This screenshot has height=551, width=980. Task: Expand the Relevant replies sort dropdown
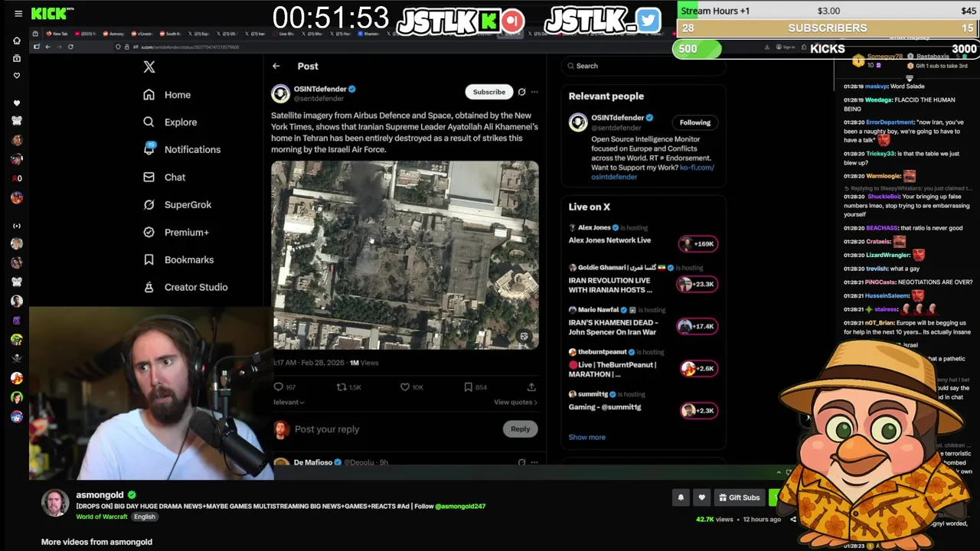(289, 403)
